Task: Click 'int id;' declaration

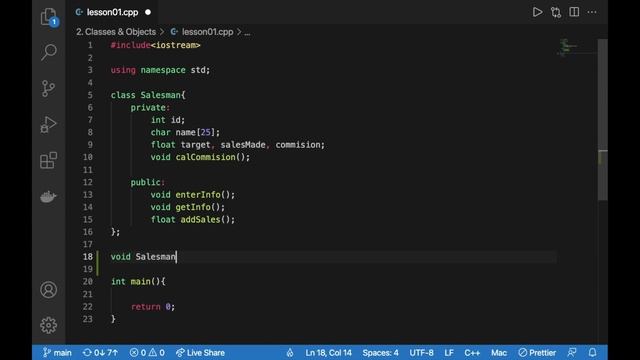Action: point(168,120)
